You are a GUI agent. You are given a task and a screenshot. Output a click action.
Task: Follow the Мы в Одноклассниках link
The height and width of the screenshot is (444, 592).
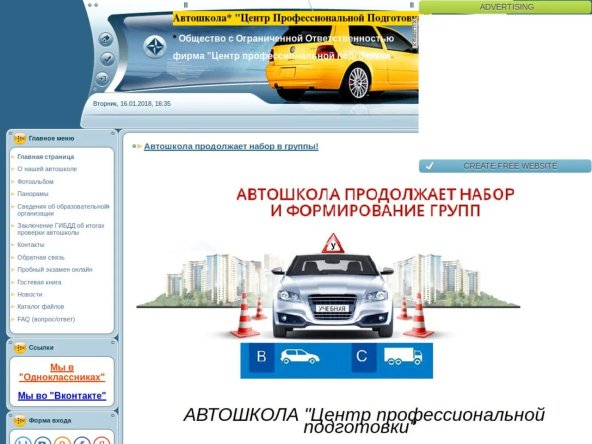tap(62, 372)
